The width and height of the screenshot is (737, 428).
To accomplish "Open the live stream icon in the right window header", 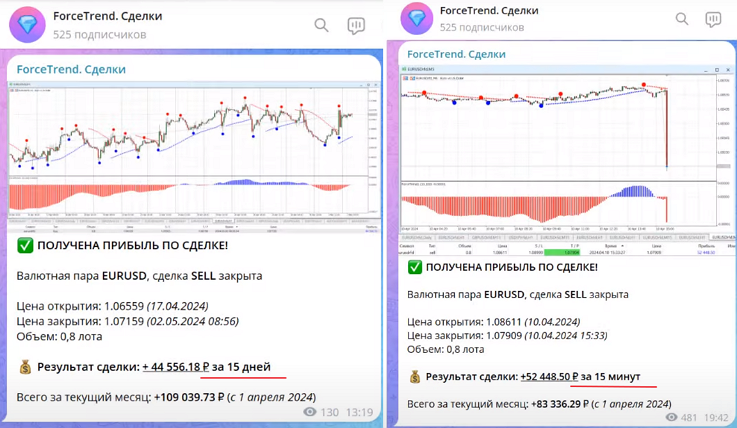I will 713,19.
